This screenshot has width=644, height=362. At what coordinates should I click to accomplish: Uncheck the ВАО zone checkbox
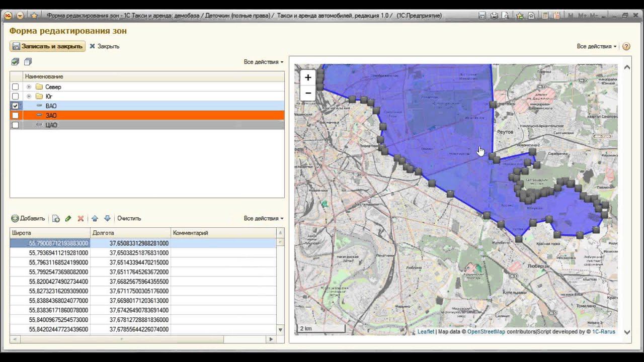click(16, 106)
